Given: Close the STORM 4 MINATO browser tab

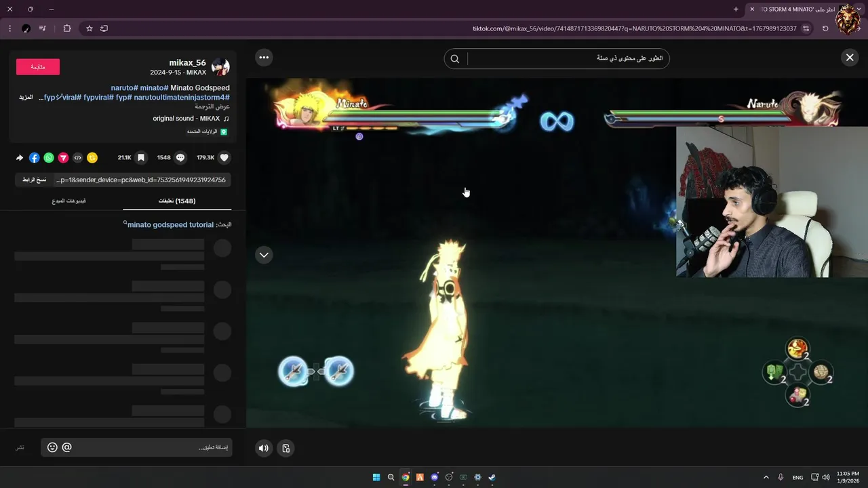Looking at the screenshot, I should (752, 9).
